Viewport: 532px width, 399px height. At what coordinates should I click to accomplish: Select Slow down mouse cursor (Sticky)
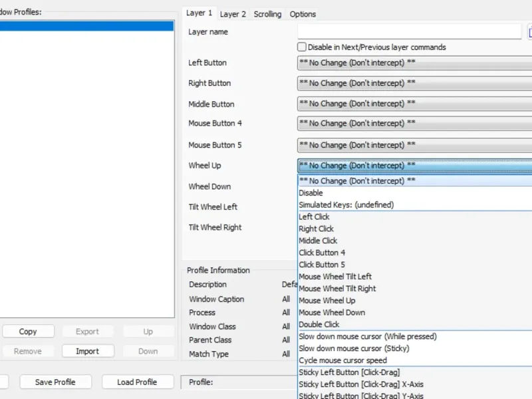414,348
